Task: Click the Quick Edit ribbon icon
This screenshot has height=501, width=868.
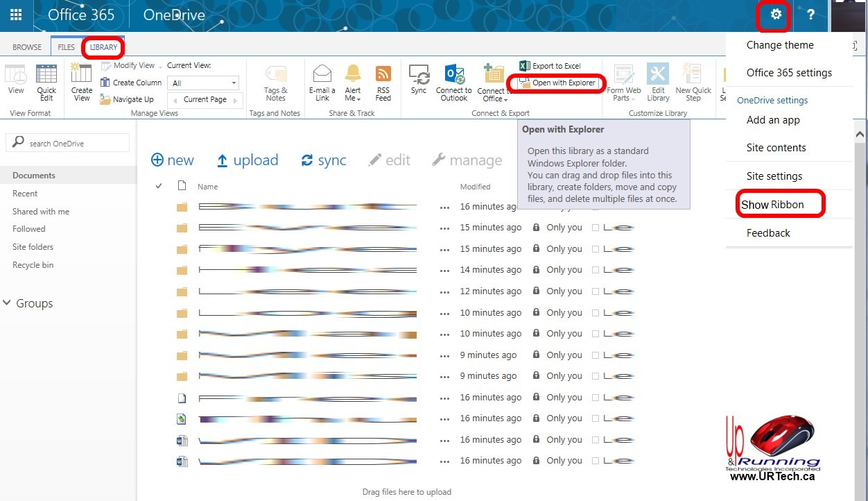Action: pos(46,82)
